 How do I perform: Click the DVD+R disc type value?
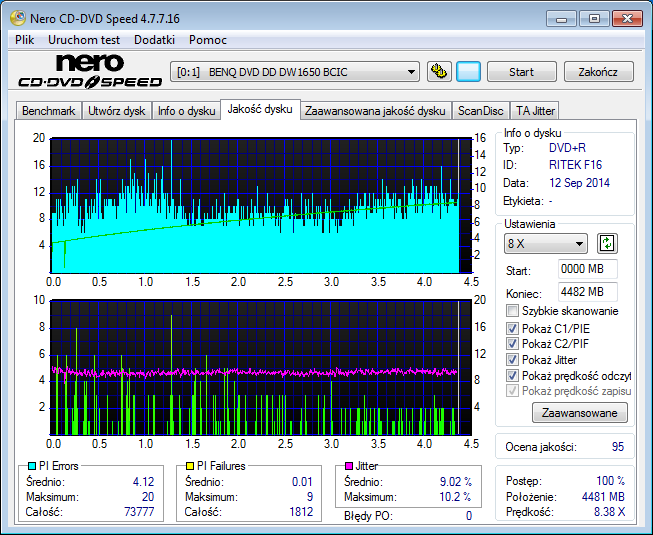pos(567,148)
